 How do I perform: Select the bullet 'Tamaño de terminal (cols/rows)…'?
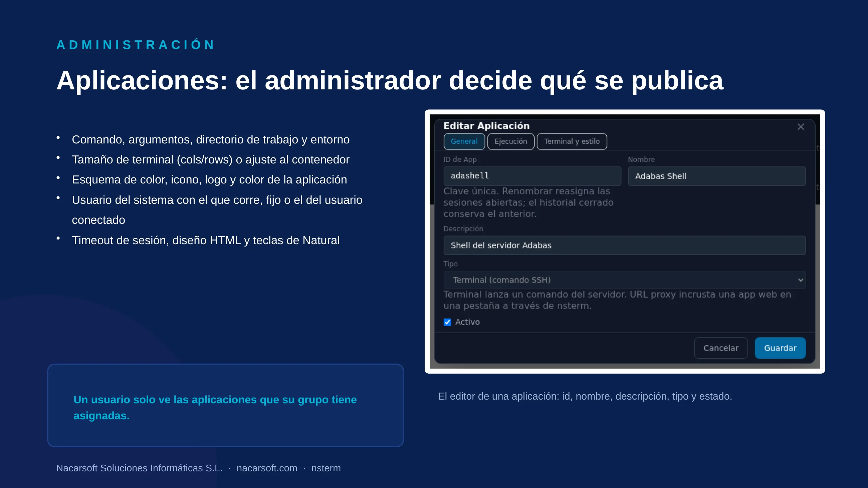211,160
